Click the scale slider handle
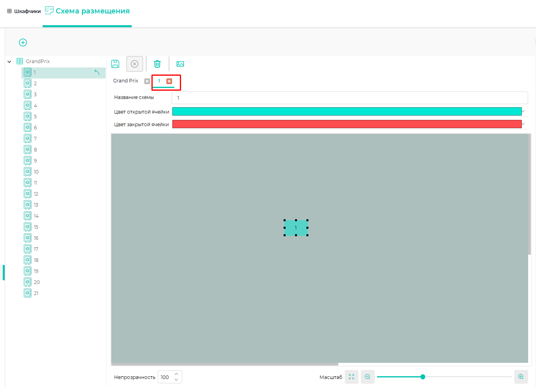The height and width of the screenshot is (392, 536). tap(423, 377)
